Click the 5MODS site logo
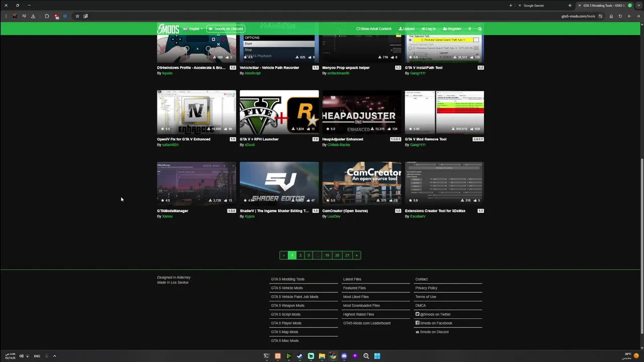The width and height of the screenshot is (644, 362). click(168, 29)
